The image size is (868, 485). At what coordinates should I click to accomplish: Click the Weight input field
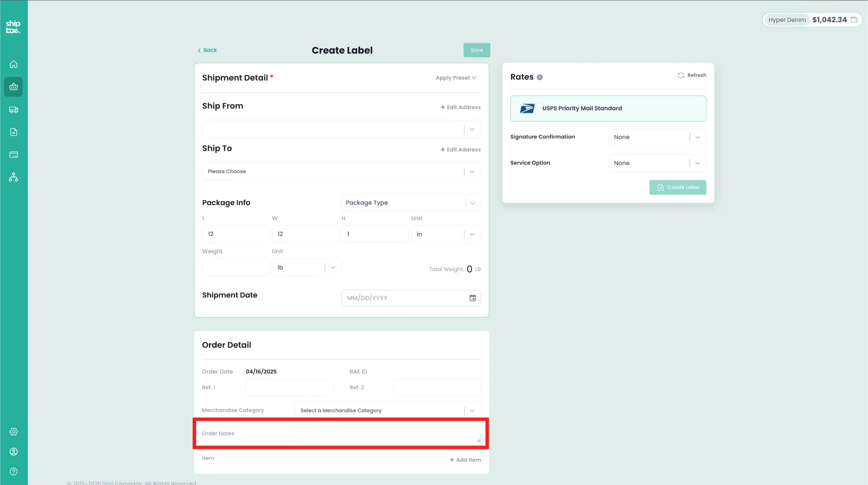[x=236, y=267]
